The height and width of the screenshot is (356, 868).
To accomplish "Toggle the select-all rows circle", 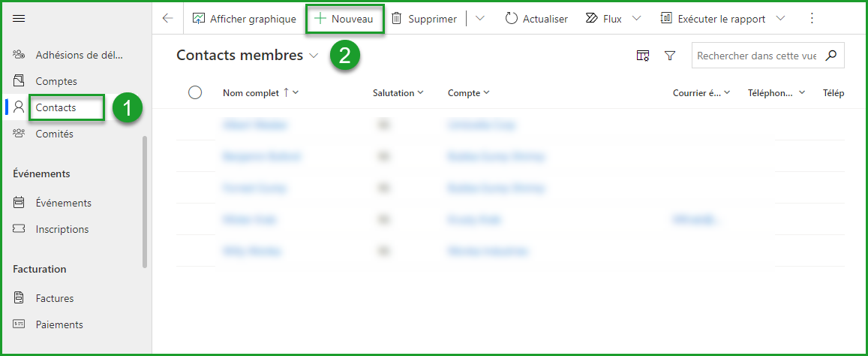I will [195, 92].
